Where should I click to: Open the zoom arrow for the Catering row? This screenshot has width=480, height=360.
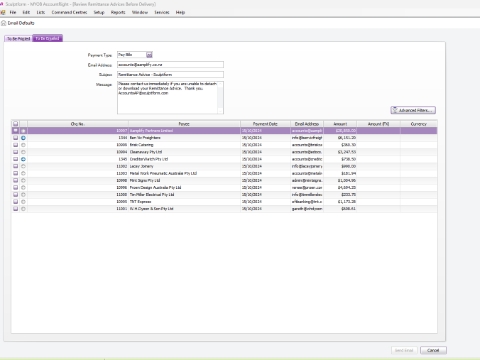click(23, 145)
